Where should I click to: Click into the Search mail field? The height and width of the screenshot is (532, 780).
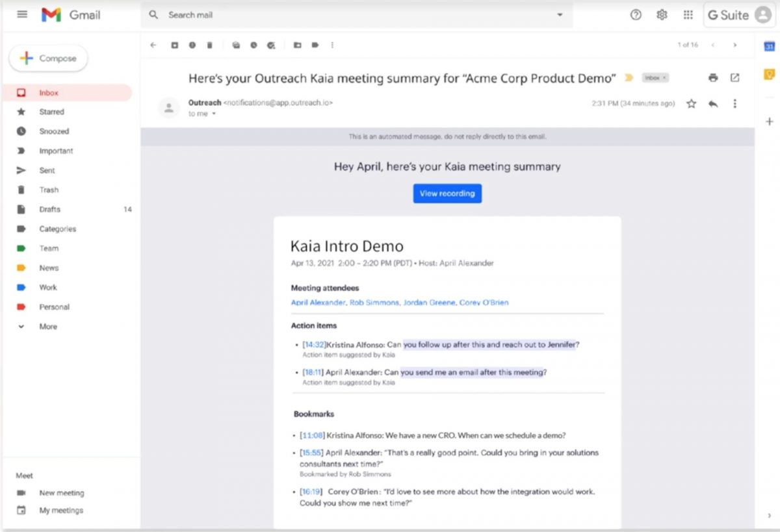click(357, 15)
